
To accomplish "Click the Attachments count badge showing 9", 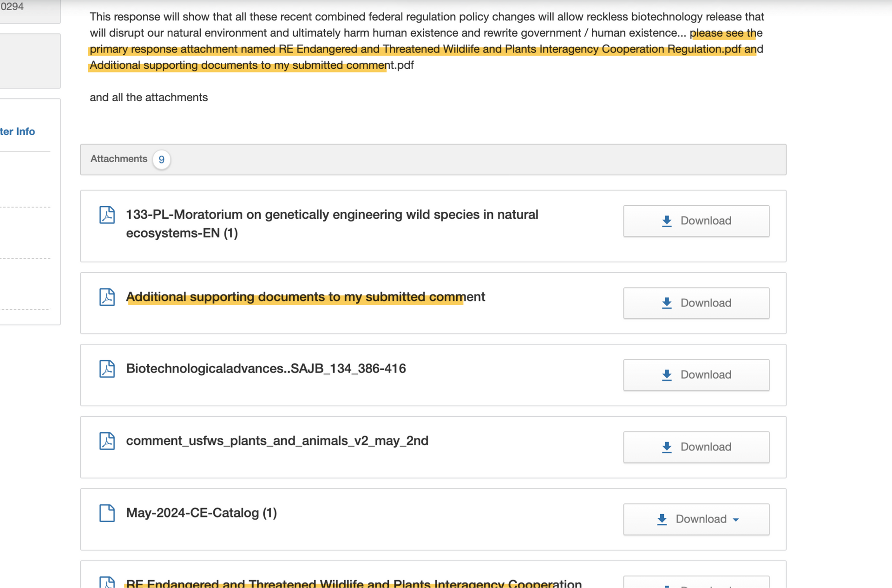I will [161, 160].
